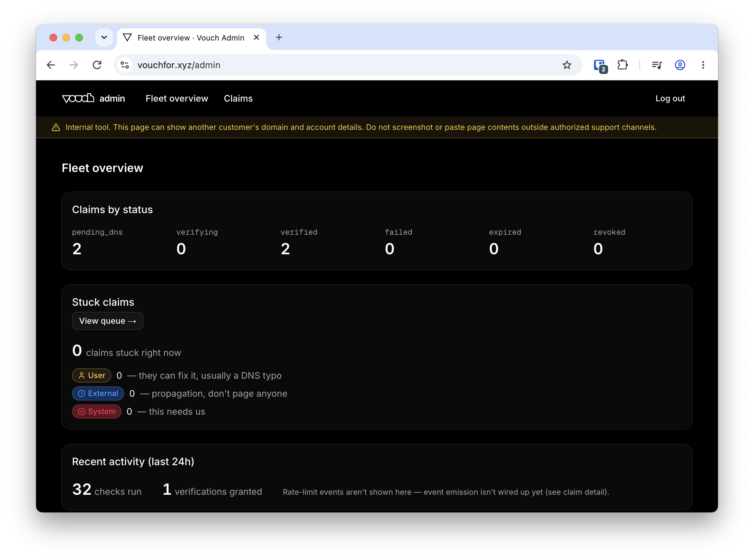The image size is (754, 560).
Task: Click the expired status label
Action: (x=505, y=232)
